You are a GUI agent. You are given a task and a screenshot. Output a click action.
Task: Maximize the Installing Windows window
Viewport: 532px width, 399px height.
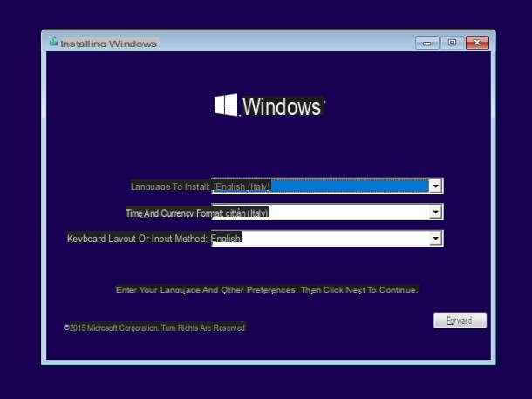coord(452,43)
